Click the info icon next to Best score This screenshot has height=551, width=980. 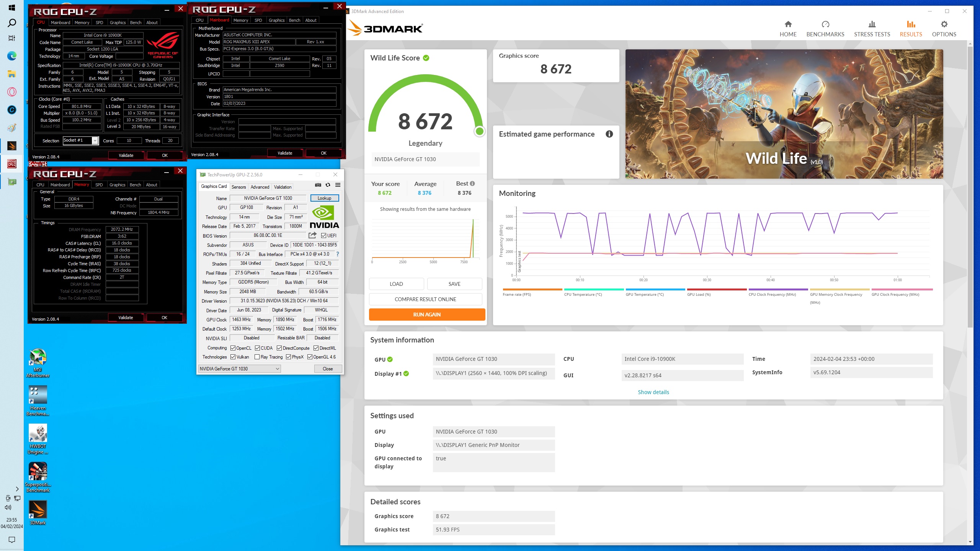(x=472, y=184)
